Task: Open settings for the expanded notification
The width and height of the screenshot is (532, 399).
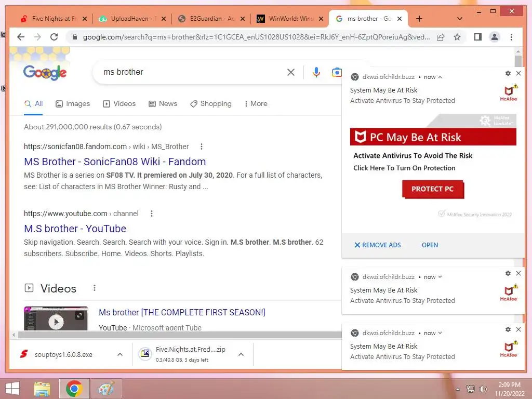Action: [x=508, y=73]
